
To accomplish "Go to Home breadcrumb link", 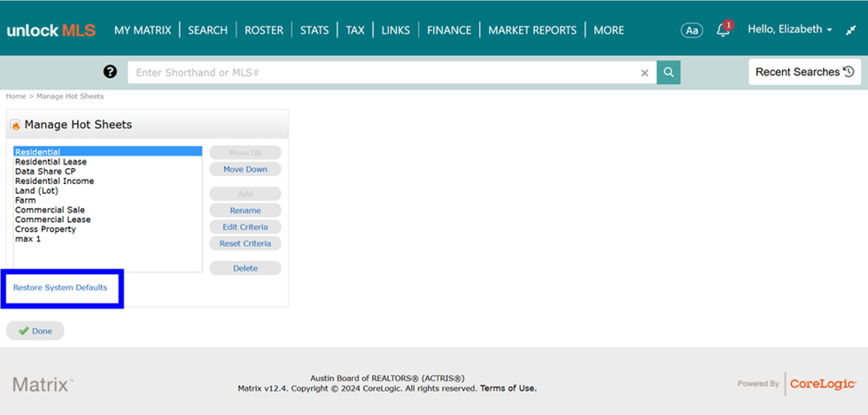I will coord(16,96).
